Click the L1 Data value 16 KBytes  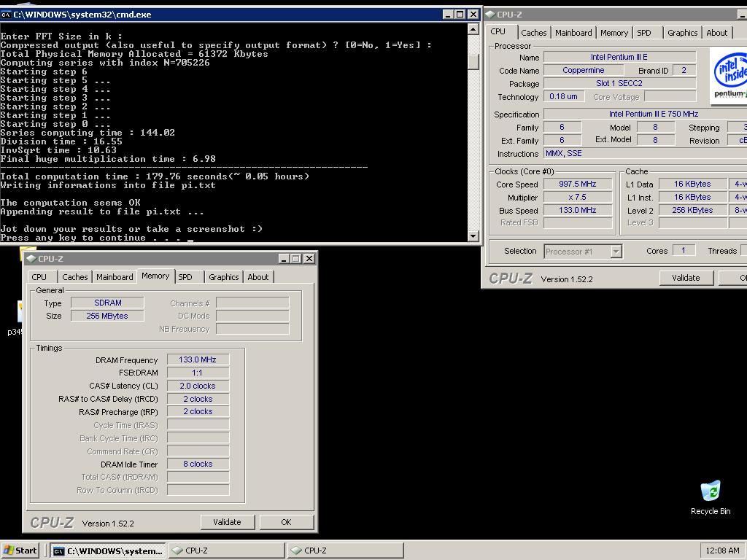click(693, 184)
